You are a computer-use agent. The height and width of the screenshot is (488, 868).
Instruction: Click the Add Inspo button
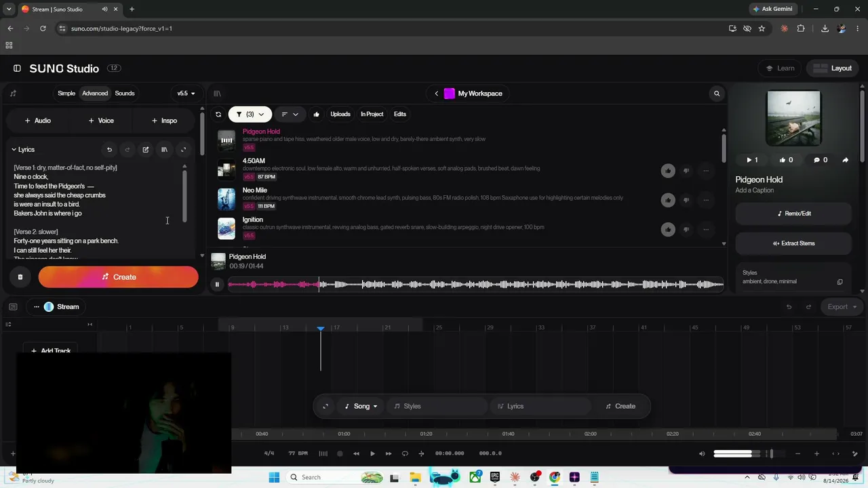(x=165, y=121)
